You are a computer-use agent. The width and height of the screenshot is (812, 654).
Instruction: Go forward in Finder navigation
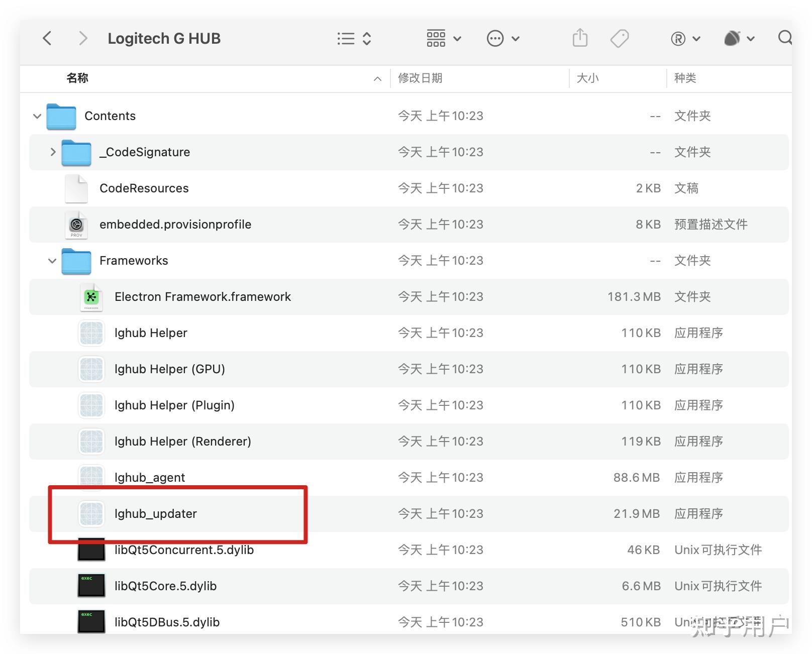83,38
